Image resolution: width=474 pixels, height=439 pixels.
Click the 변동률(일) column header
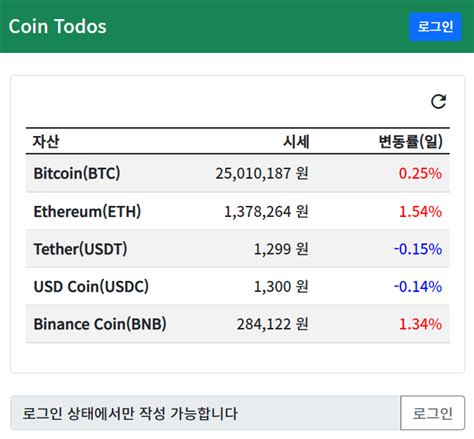411,141
